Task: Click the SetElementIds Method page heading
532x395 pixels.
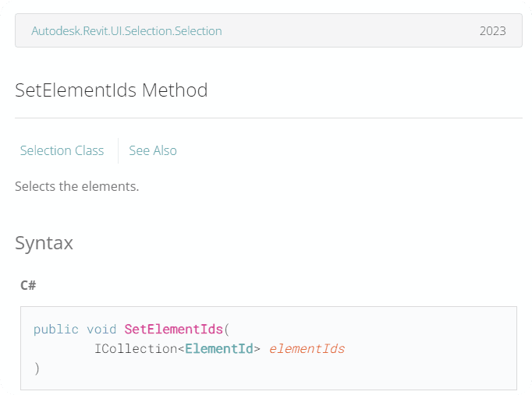Action: pyautogui.click(x=111, y=90)
